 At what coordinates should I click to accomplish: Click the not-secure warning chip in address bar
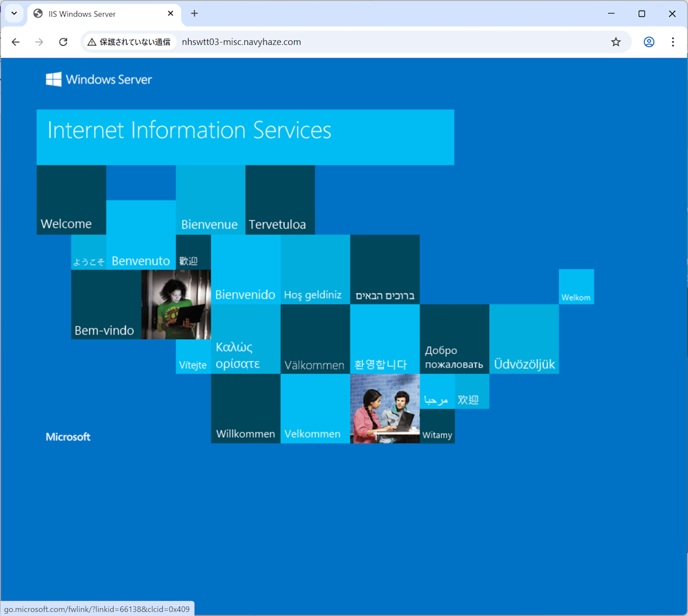129,42
